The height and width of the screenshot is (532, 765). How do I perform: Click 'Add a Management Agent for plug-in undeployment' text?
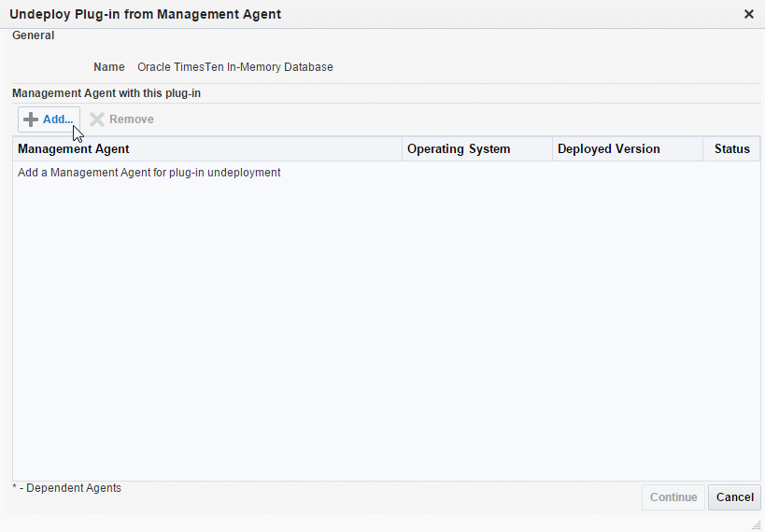click(x=149, y=173)
